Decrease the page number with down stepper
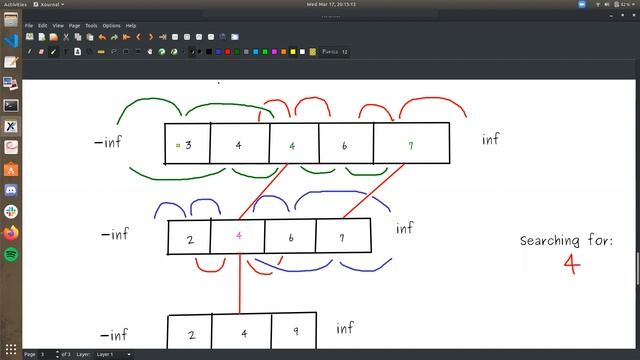The height and width of the screenshot is (360, 640). pyautogui.click(x=58, y=356)
